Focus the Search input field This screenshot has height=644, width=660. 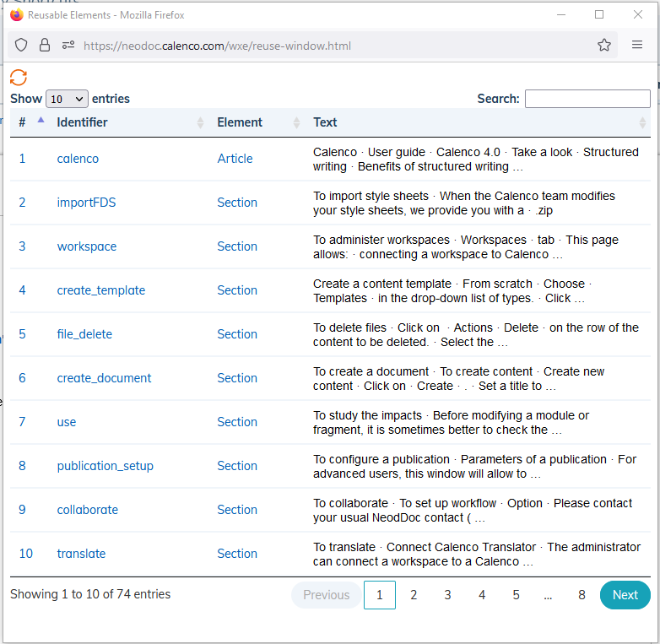587,99
